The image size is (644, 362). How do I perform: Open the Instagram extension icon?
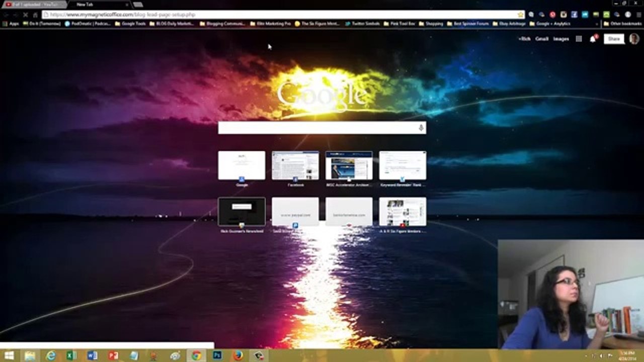(x=563, y=15)
